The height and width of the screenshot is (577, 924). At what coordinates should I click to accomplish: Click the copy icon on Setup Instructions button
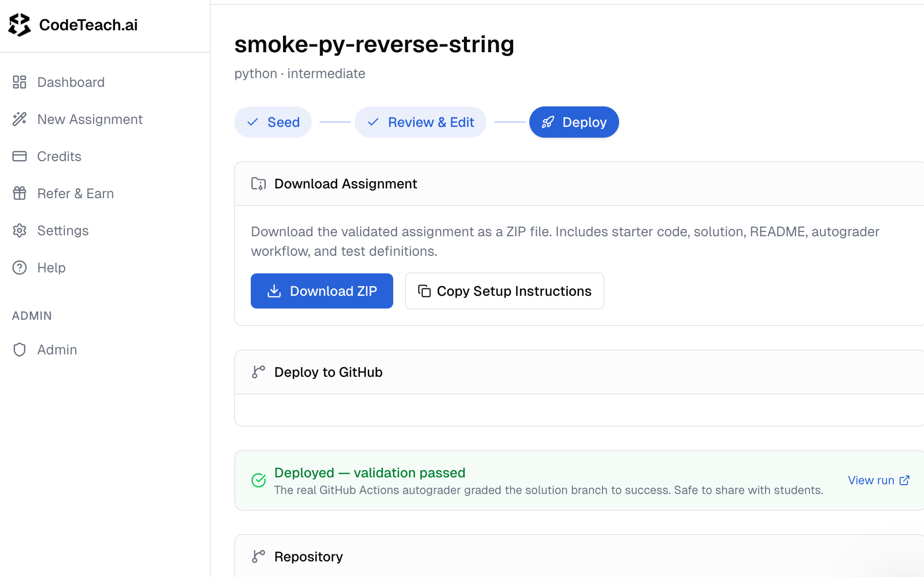tap(424, 291)
